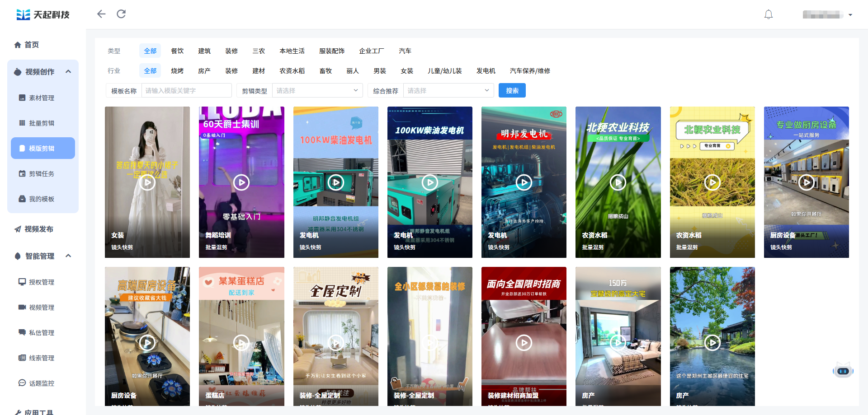Collapse the 智能管理 menu section
Image resolution: width=868 pixels, height=415 pixels.
click(x=68, y=256)
